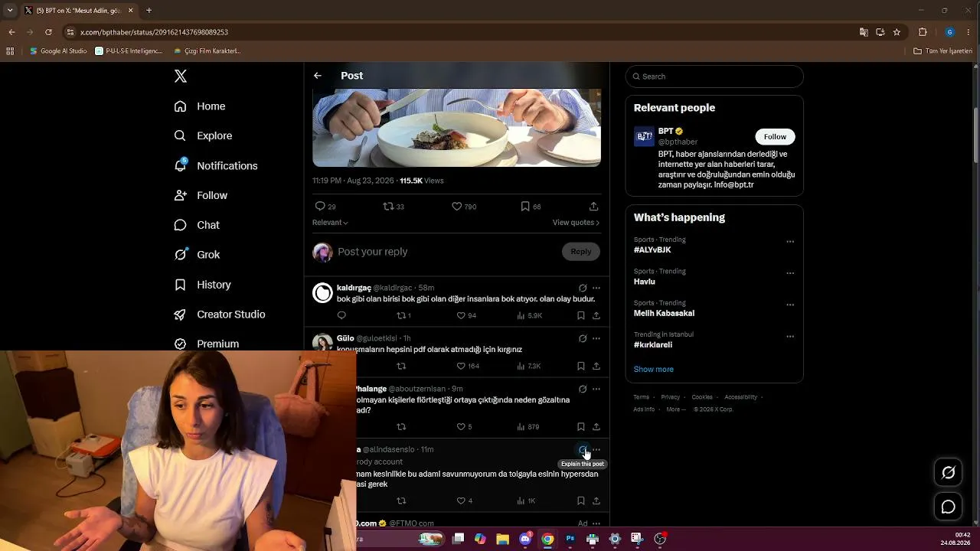Share the @aboutzernisan reply
Image resolution: width=980 pixels, height=551 pixels.
(x=596, y=426)
